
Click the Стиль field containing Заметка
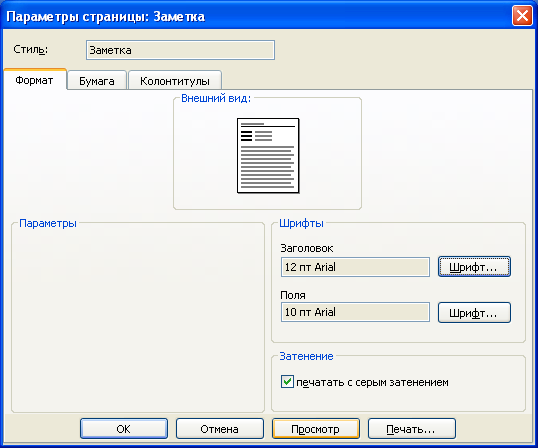(x=180, y=50)
